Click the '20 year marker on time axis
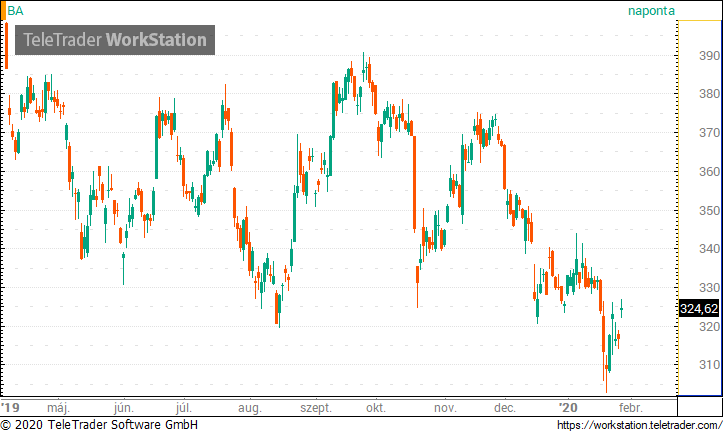This screenshot has width=723, height=434. point(568,408)
